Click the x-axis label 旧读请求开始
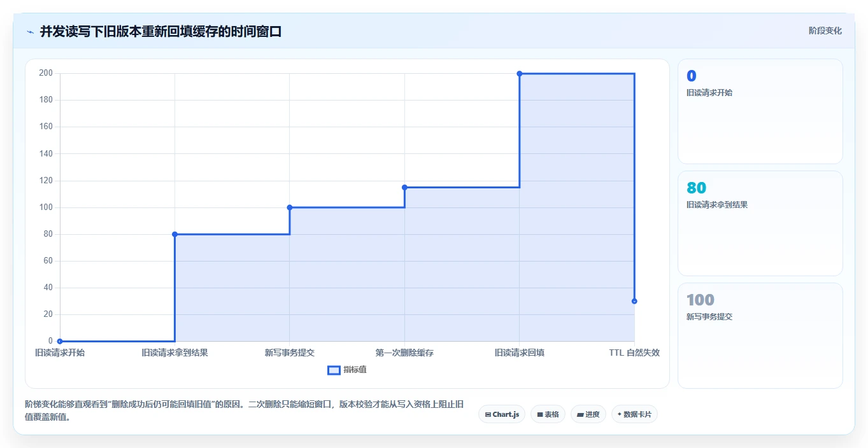This screenshot has width=868, height=448. [x=60, y=353]
